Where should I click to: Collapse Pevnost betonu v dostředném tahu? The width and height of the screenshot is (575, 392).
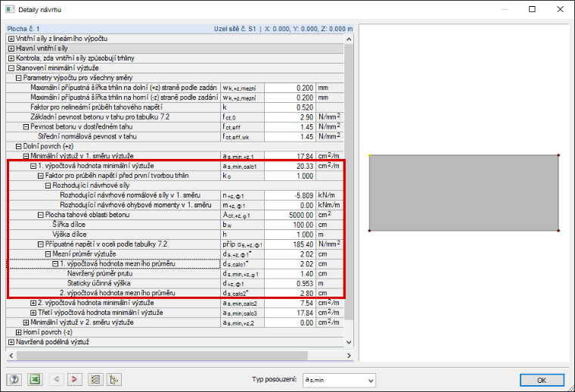point(26,127)
